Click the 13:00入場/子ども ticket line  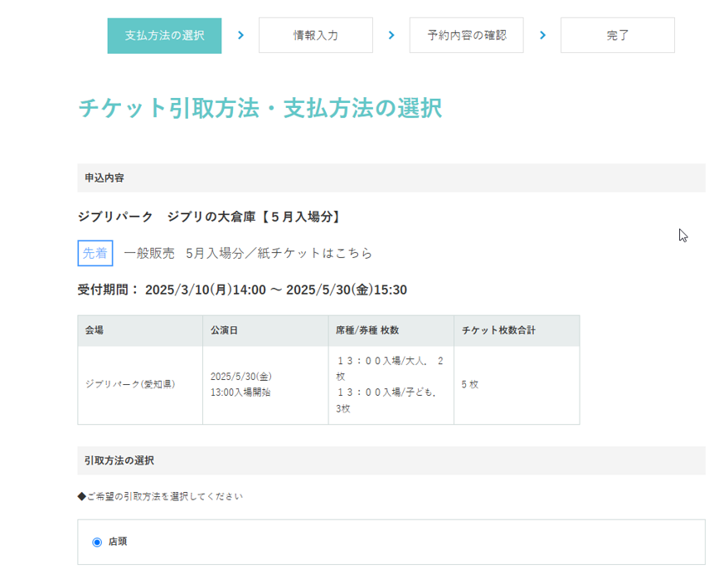tap(386, 401)
